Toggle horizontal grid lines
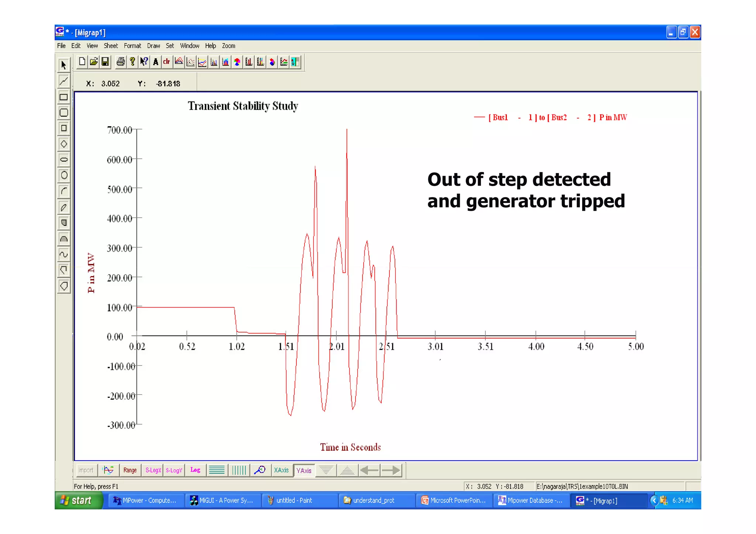The width and height of the screenshot is (756, 534). (x=217, y=470)
